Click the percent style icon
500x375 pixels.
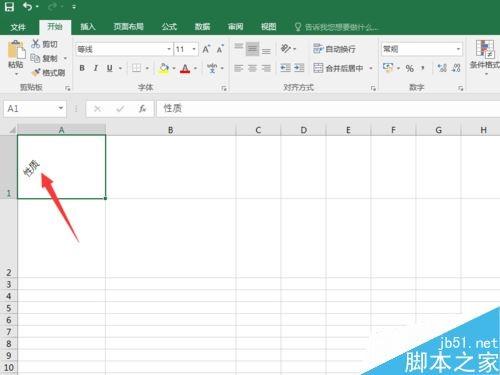pos(410,68)
